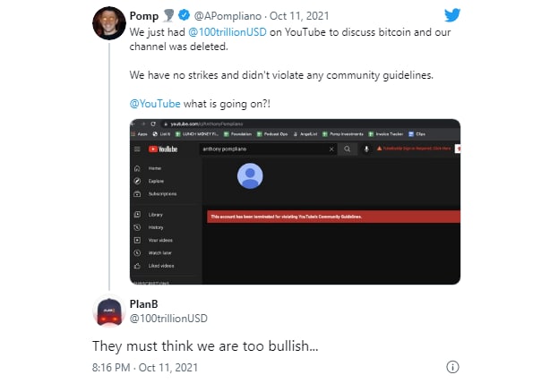Open the @YouTube mention link
The height and width of the screenshot is (392, 550).
(155, 104)
